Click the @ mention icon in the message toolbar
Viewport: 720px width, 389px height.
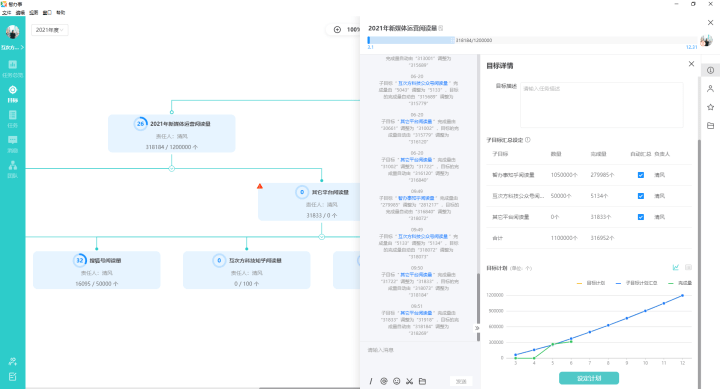pyautogui.click(x=384, y=381)
